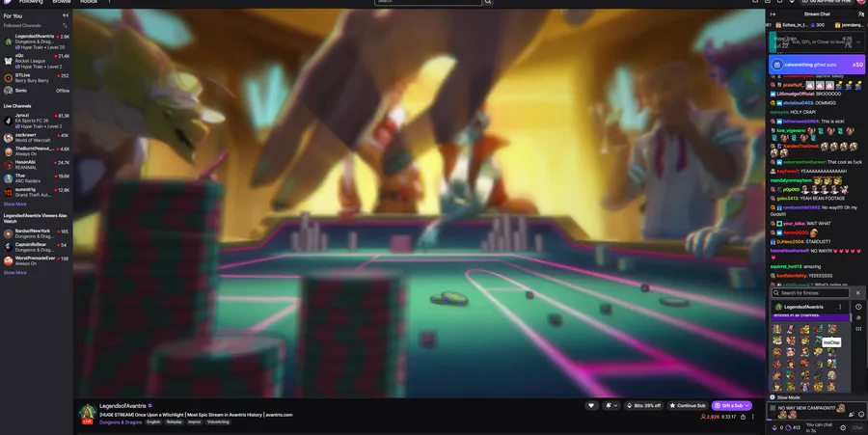Select the Improv tag
Viewport: 868px width, 435px height.
(194, 421)
